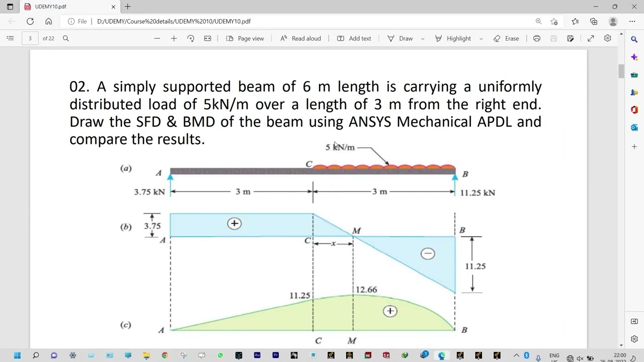
Task: Add a new sidebar app
Action: coord(634,146)
